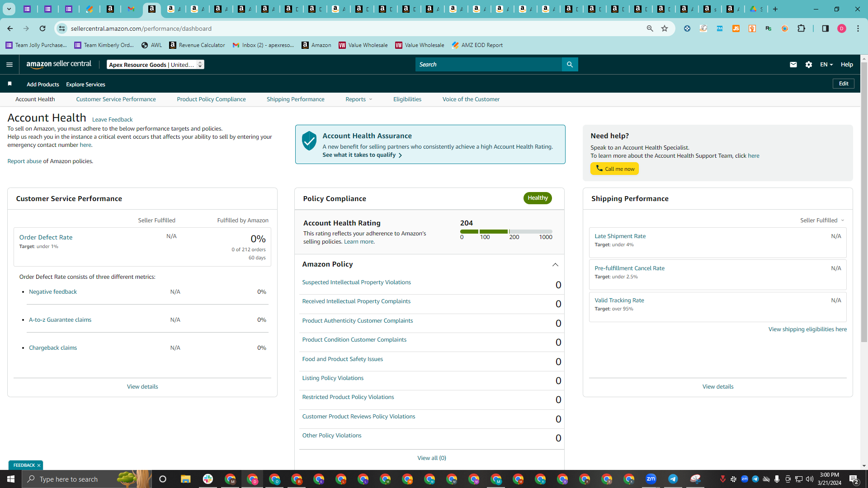The width and height of the screenshot is (868, 488).
Task: Open Telegram from the taskbar
Action: (x=673, y=479)
